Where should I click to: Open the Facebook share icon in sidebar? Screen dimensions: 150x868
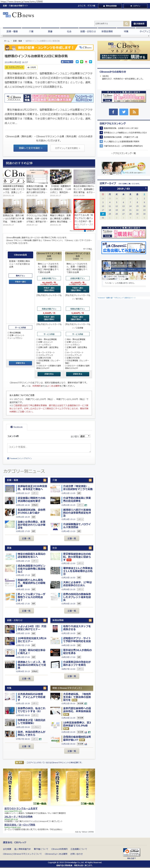(x=113, y=112)
